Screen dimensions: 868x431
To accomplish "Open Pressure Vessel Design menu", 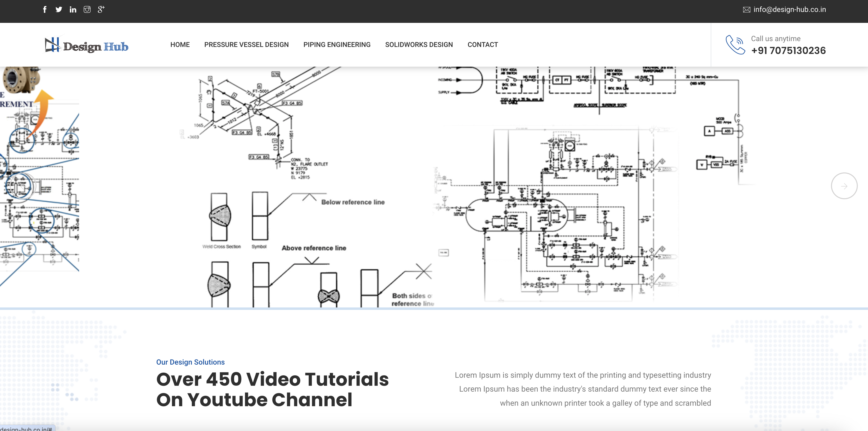I will click(x=246, y=45).
